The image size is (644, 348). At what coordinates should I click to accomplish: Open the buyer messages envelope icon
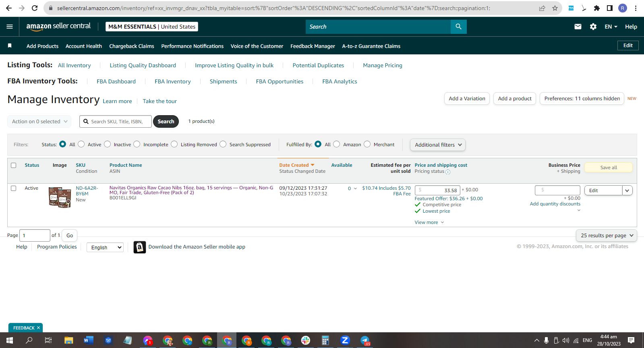point(578,27)
